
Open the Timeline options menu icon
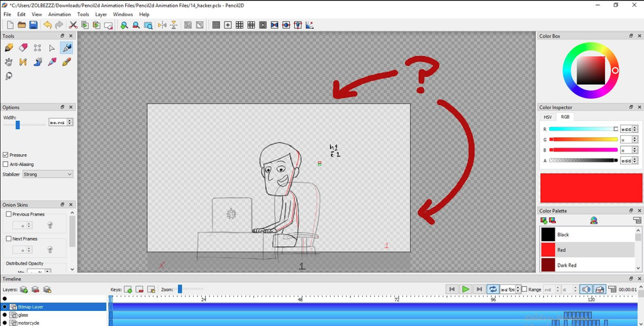tap(612, 289)
